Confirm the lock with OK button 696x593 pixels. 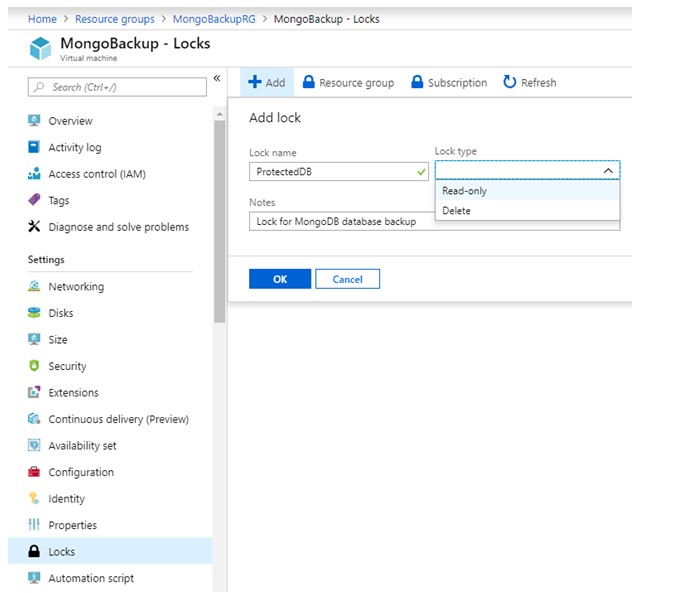tap(280, 279)
